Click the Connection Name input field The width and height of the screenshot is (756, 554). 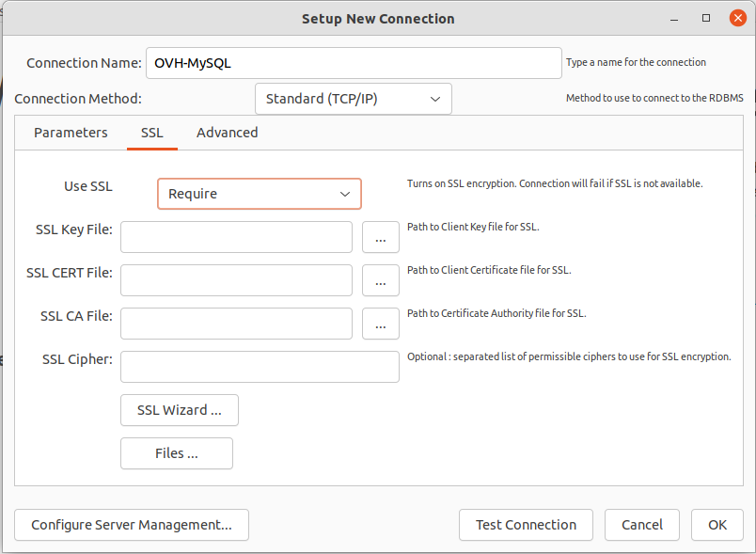(x=353, y=62)
